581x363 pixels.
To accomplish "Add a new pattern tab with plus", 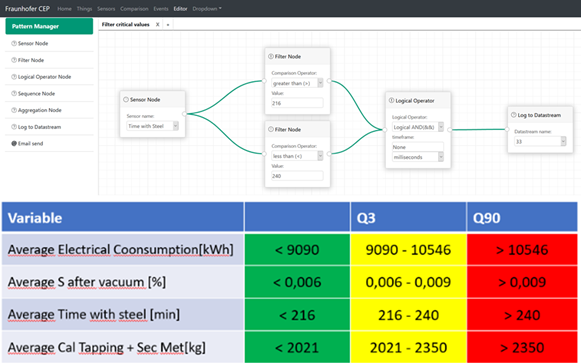I will tap(168, 24).
